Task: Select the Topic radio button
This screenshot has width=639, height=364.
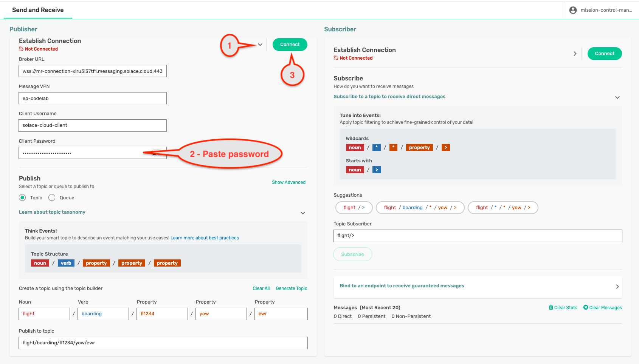Action: click(22, 197)
